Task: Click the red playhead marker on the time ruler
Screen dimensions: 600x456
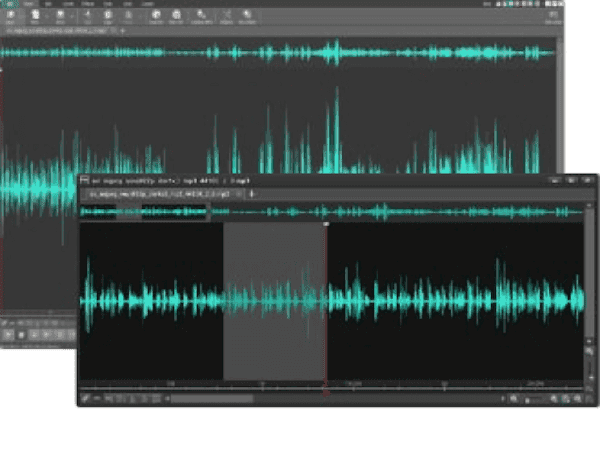Action: click(x=326, y=392)
